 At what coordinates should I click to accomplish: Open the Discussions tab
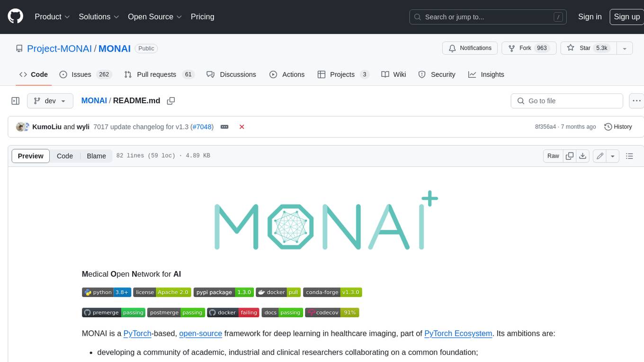point(232,74)
